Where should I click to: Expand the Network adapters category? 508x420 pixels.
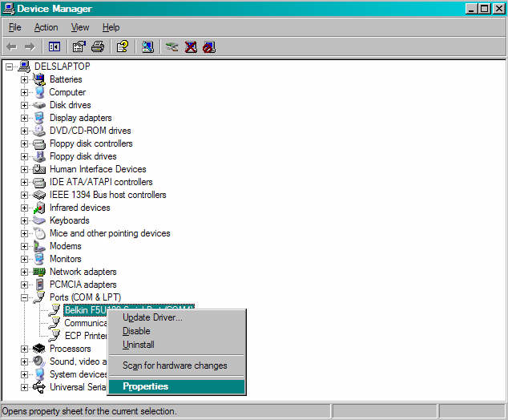[24, 272]
